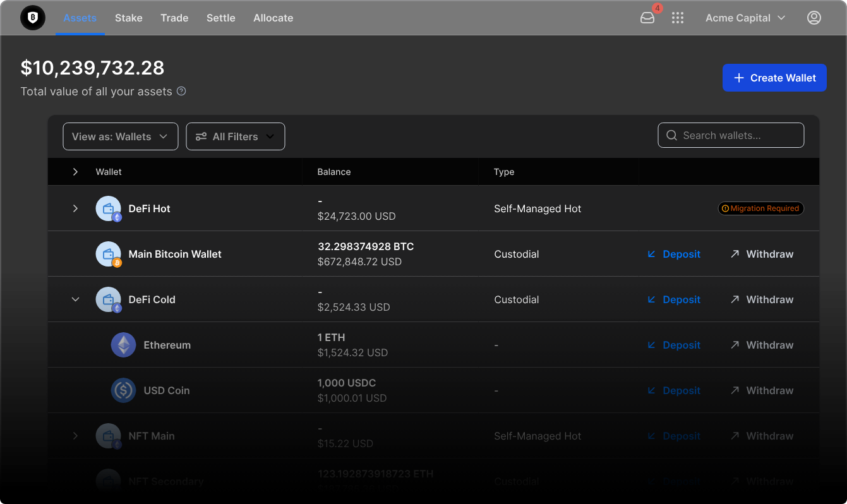The height and width of the screenshot is (504, 847).
Task: Go to the Trade tab
Action: click(174, 18)
